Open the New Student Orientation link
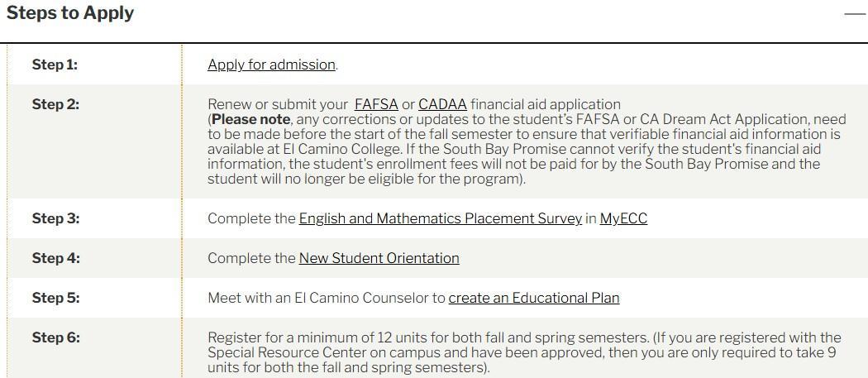The height and width of the screenshot is (378, 868). [379, 258]
